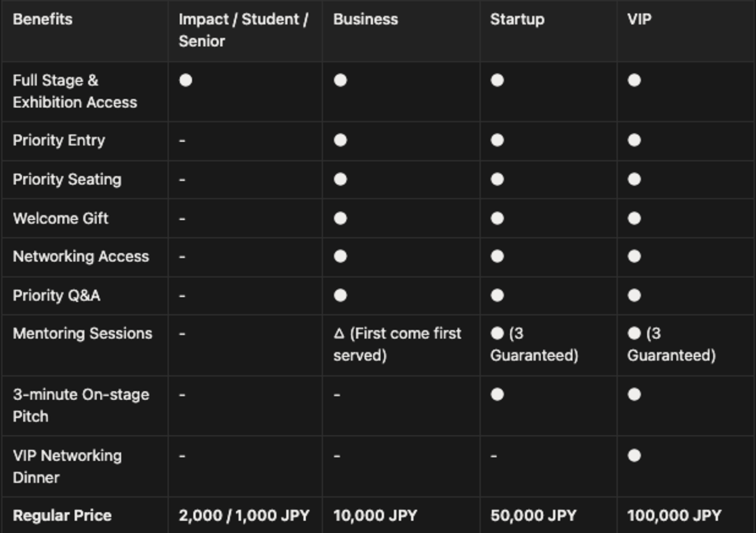
Task: Click the Priority Seating row label
Action: (67, 180)
